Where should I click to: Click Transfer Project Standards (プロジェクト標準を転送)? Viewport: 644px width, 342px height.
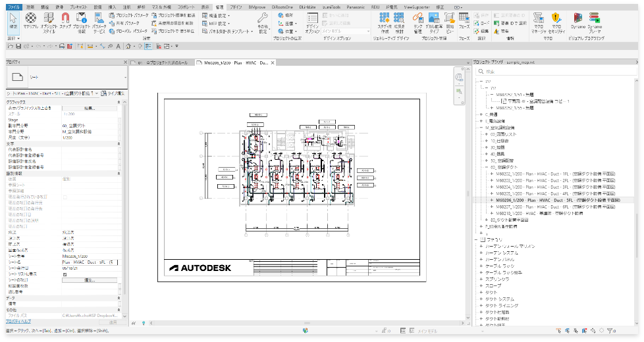tap(173, 15)
